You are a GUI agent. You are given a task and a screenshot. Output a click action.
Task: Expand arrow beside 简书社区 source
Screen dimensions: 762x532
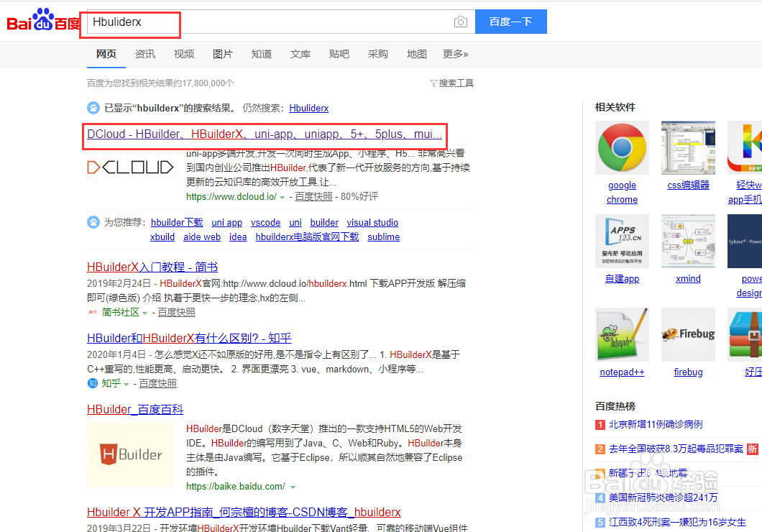[144, 313]
